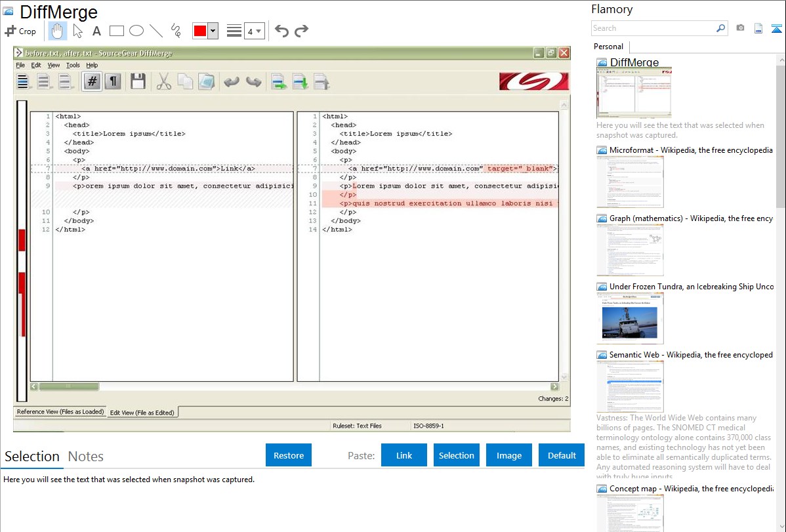Click the DiffMerge redo arrow icon
This screenshot has height=532, width=786.
[253, 81]
